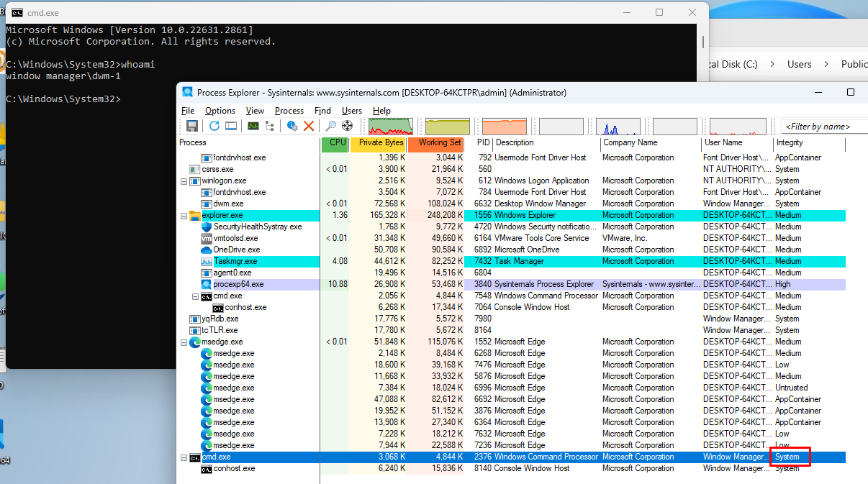Click the Edge icon in PID 7236 row

(x=206, y=445)
